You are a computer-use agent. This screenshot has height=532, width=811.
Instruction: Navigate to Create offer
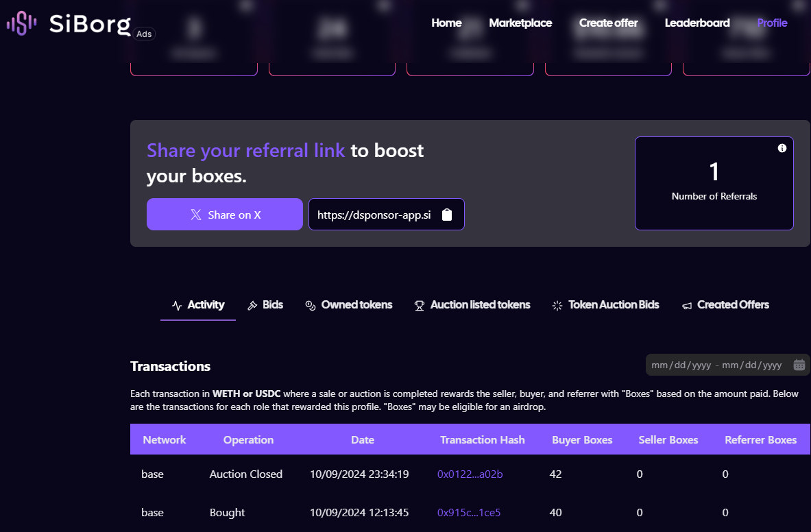608,23
